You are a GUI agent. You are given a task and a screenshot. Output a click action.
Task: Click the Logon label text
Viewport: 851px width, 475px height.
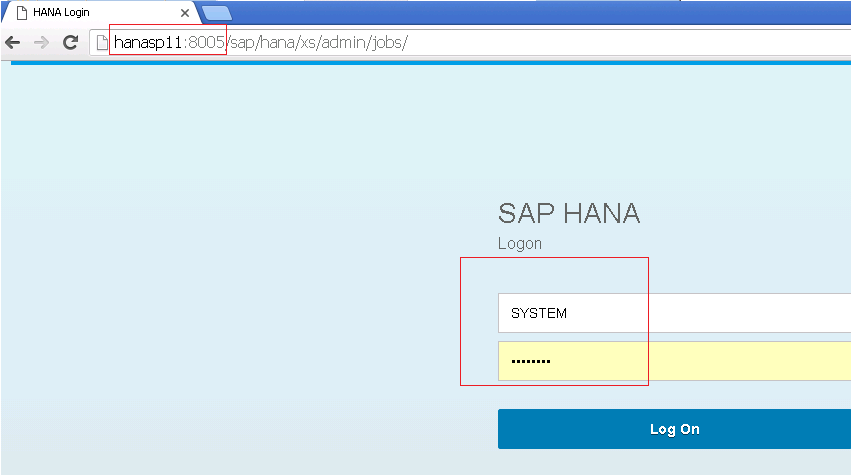tap(520, 244)
